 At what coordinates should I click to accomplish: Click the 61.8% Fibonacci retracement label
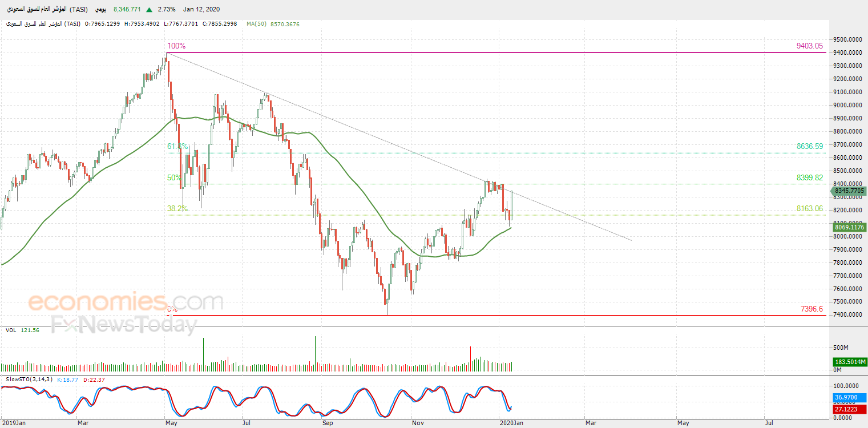177,147
